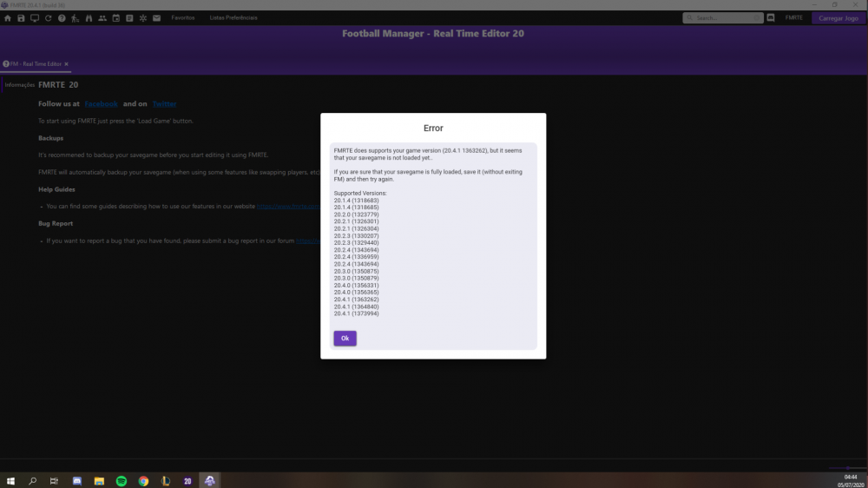Screen dimensions: 868x488
Task: Click the notes page icon in toolbar
Action: coord(129,18)
